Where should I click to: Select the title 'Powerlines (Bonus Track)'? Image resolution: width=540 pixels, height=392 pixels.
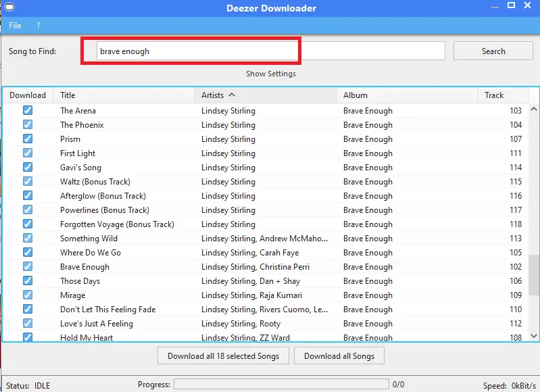[104, 210]
